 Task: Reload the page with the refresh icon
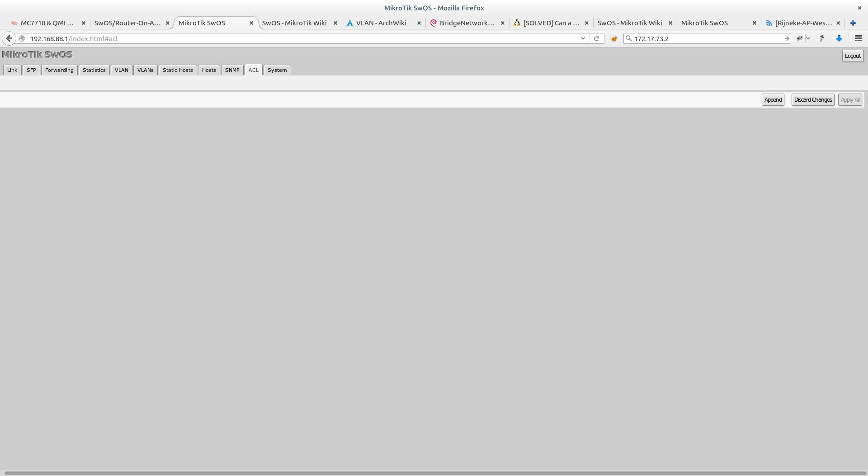[x=596, y=38]
